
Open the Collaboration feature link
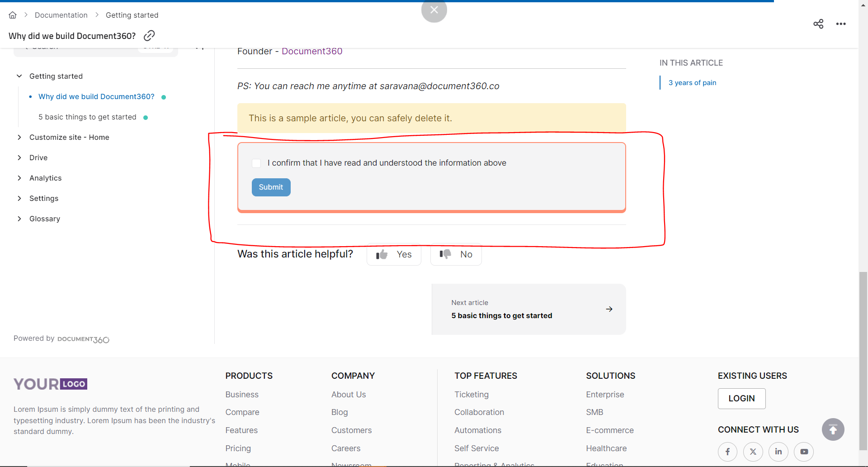pos(479,412)
